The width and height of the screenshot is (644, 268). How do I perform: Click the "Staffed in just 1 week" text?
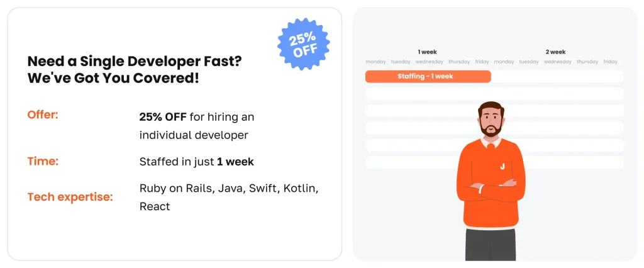pyautogui.click(x=196, y=162)
